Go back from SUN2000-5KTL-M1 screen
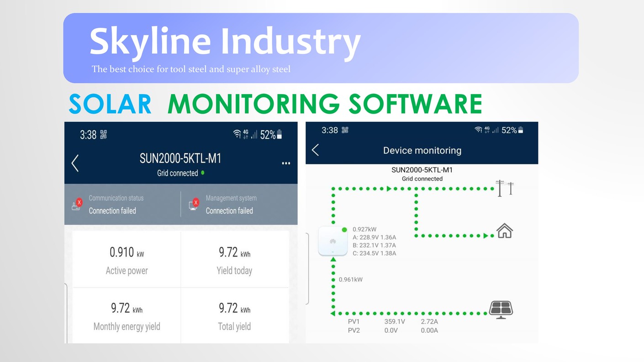 75,163
